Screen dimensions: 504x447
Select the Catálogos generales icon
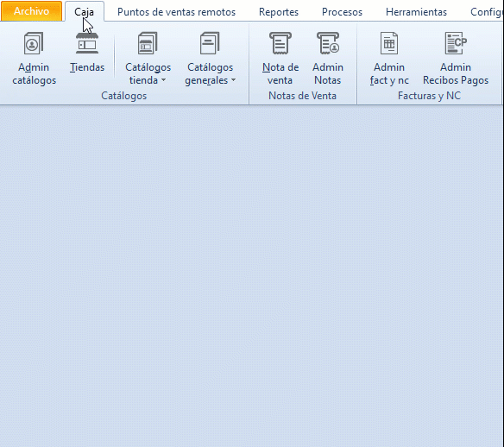tap(210, 43)
